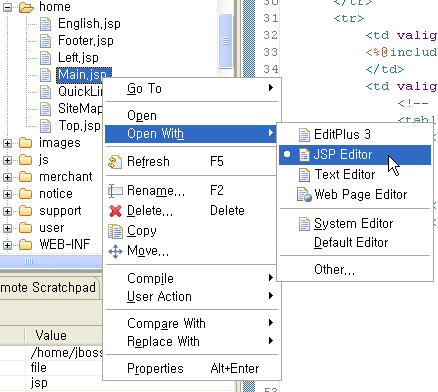Expand the WEB-INF folder node
Screen dimensions: 438x392
[7, 245]
